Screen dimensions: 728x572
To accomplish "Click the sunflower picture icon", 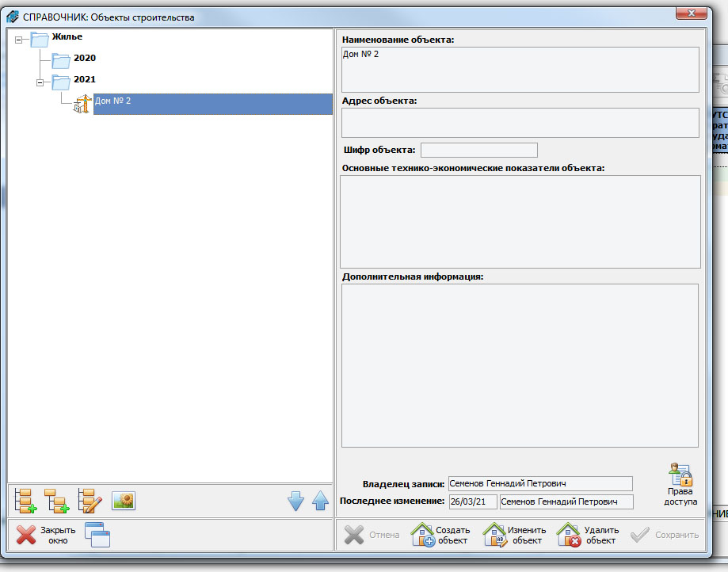I will [x=124, y=501].
